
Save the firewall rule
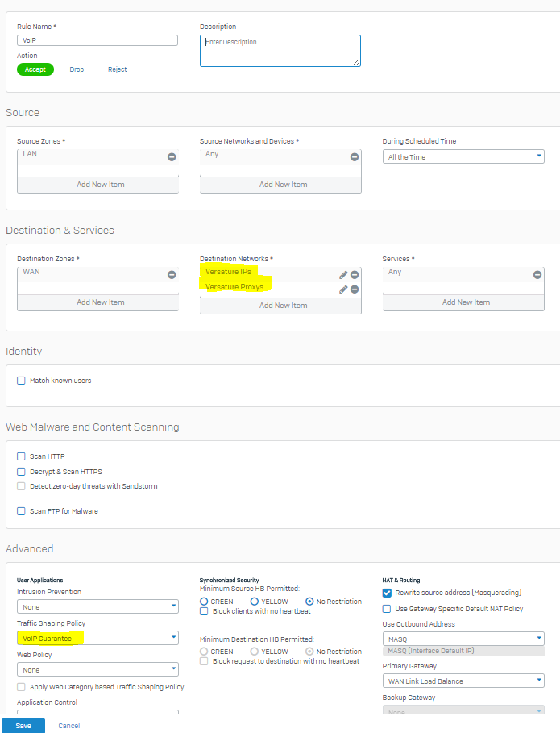23,726
